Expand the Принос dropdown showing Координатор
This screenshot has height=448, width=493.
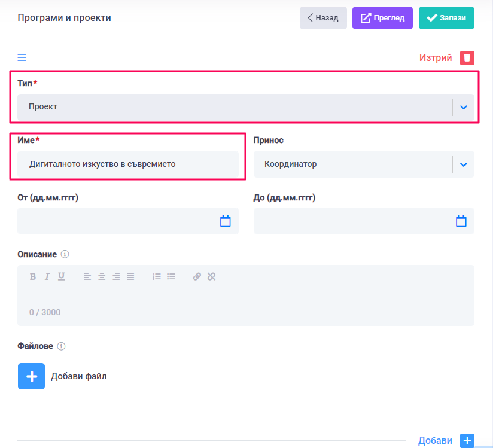point(463,164)
